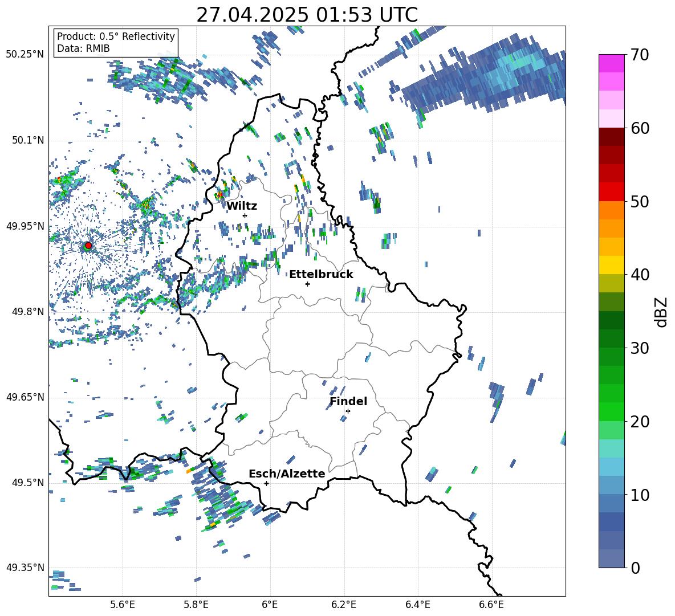Click the 6.4°E longitude label
675x616 pixels.
coord(417,605)
